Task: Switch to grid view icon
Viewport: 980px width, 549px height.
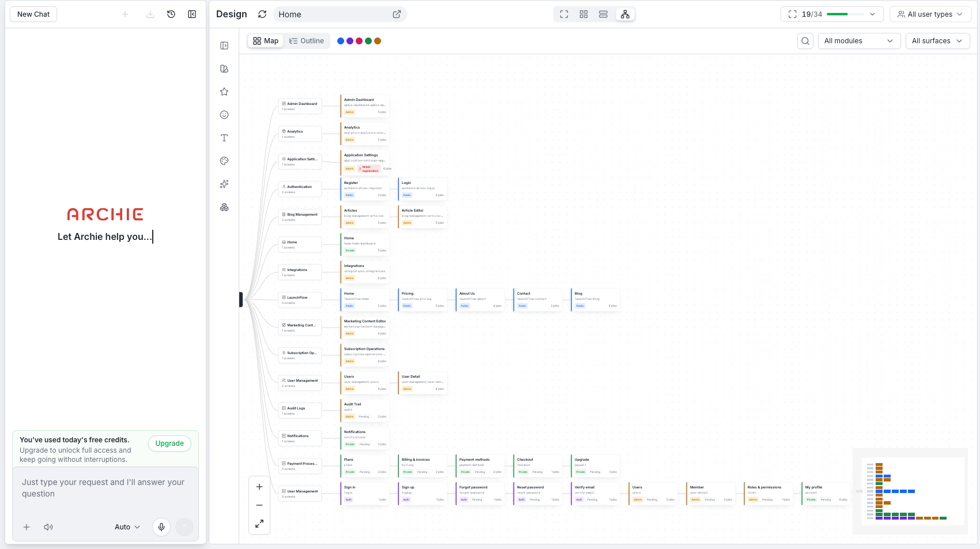Action: pos(584,14)
